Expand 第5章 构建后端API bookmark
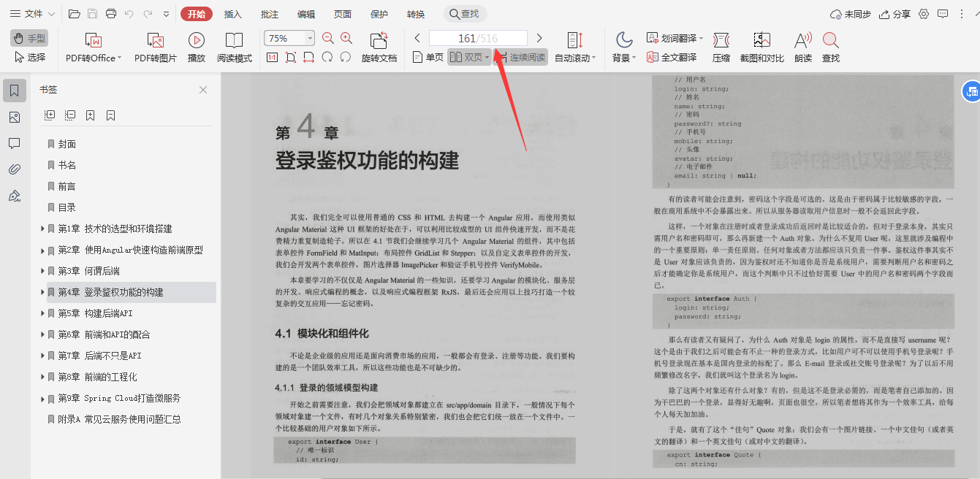The image size is (980, 479). pos(42,313)
